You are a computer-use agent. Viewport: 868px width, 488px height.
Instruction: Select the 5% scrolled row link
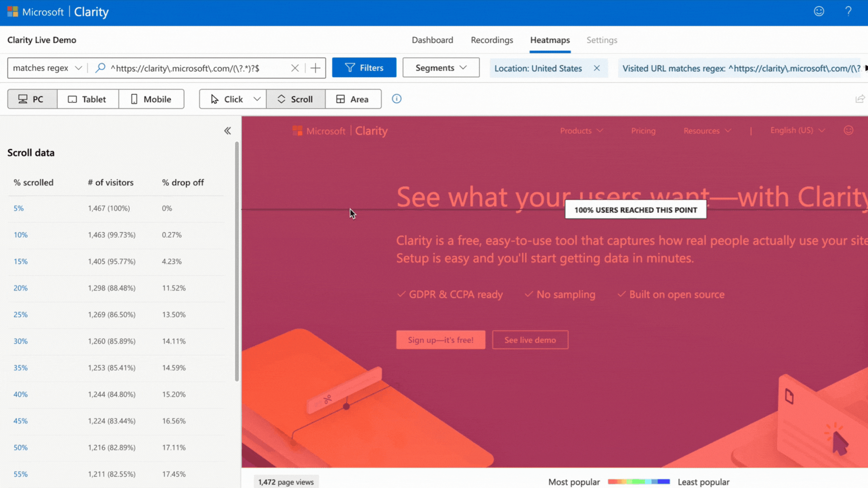[19, 208]
